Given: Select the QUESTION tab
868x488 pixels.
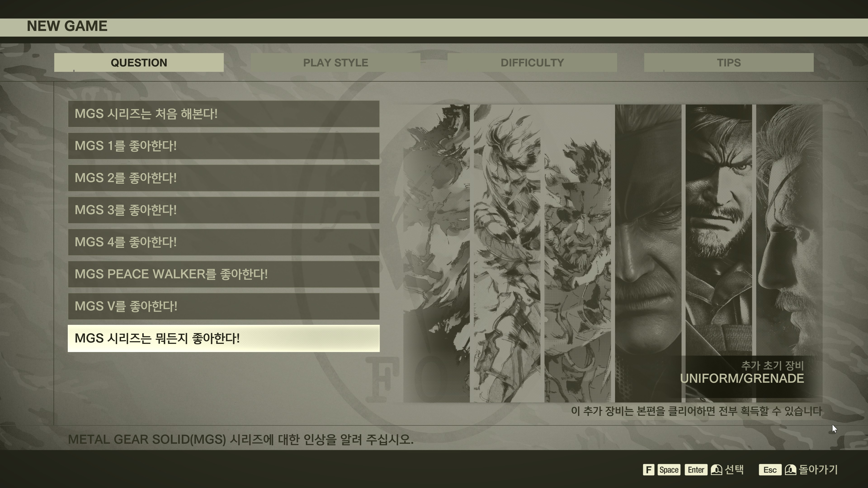Looking at the screenshot, I should click(x=139, y=63).
